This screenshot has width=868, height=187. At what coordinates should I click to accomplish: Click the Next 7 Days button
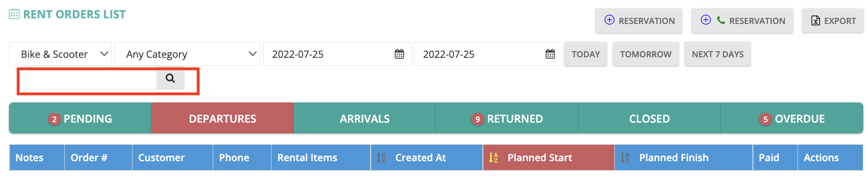click(718, 54)
